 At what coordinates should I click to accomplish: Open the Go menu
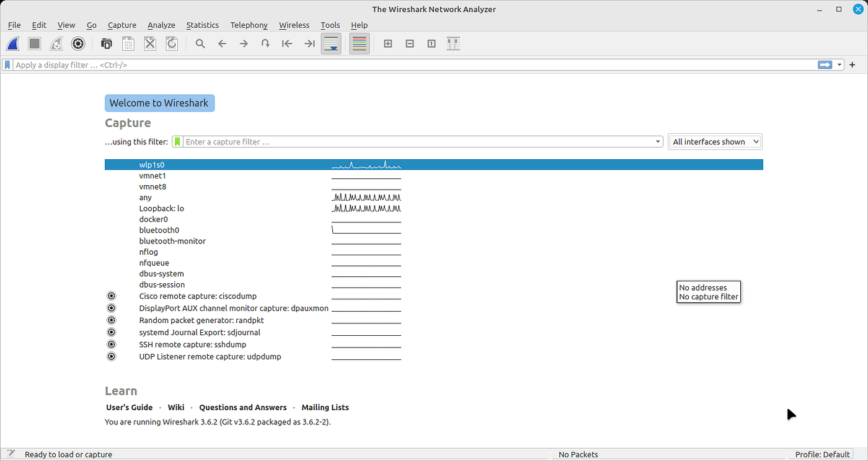tap(91, 25)
